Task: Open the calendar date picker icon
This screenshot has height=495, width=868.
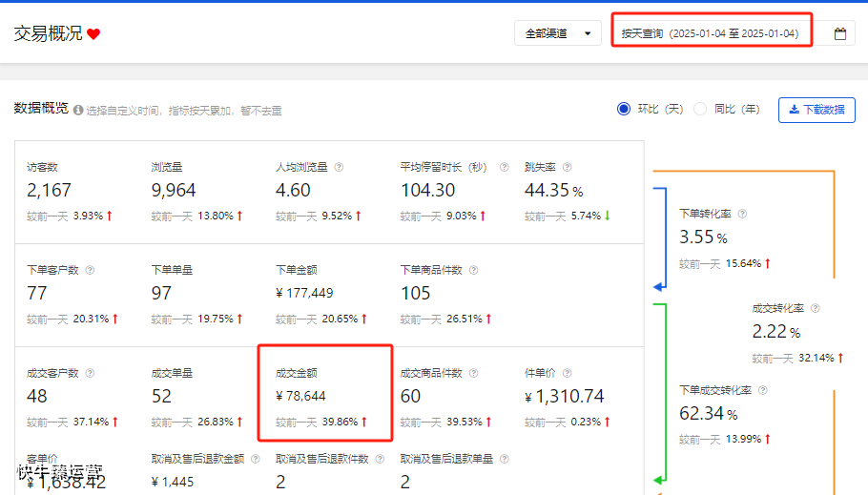Action: coord(840,33)
